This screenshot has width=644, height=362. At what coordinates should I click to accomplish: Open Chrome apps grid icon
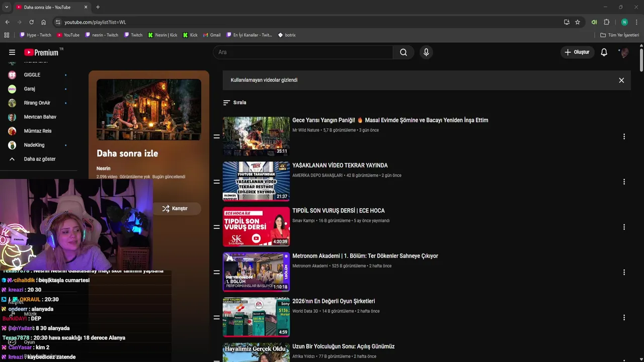pyautogui.click(x=7, y=35)
